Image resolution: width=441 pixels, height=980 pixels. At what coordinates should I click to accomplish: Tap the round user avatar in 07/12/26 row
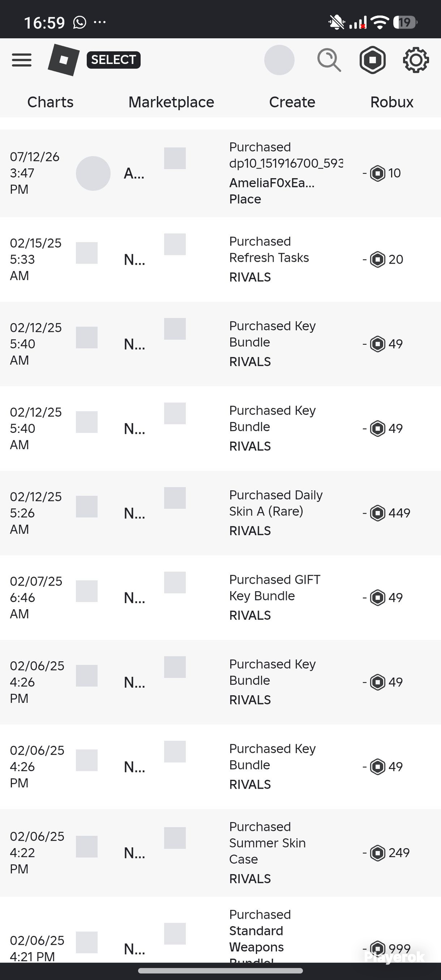pos(93,173)
